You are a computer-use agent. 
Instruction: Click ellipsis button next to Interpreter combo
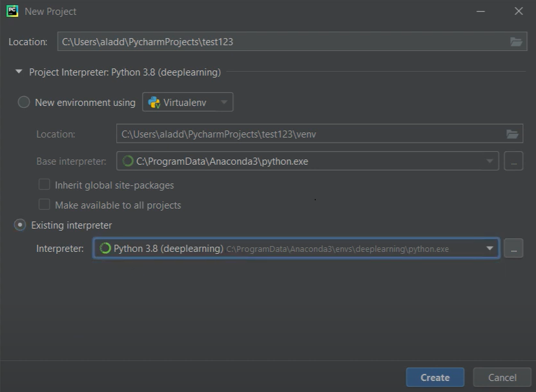pos(513,248)
